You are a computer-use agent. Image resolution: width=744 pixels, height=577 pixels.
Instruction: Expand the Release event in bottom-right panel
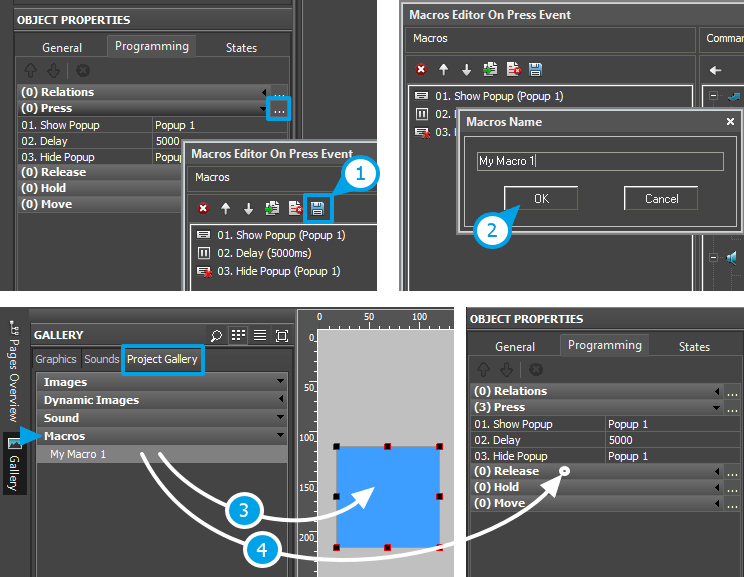717,471
